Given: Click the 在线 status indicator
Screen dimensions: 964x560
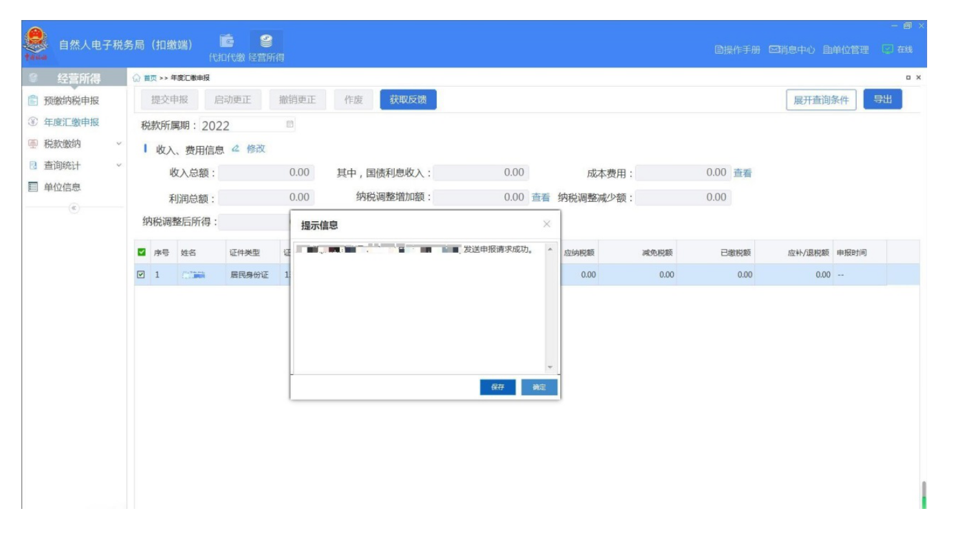Looking at the screenshot, I should (897, 50).
